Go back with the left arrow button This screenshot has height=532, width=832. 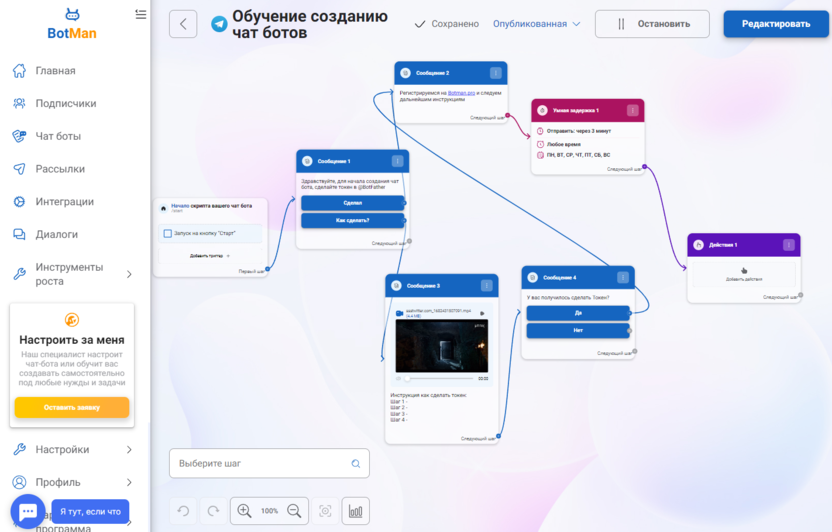click(183, 24)
